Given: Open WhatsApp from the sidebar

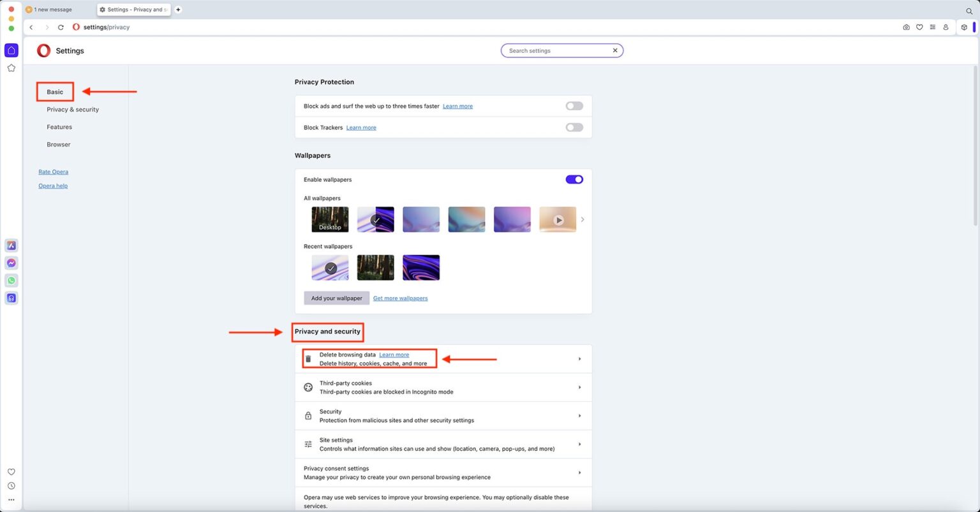Looking at the screenshot, I should 11,280.
